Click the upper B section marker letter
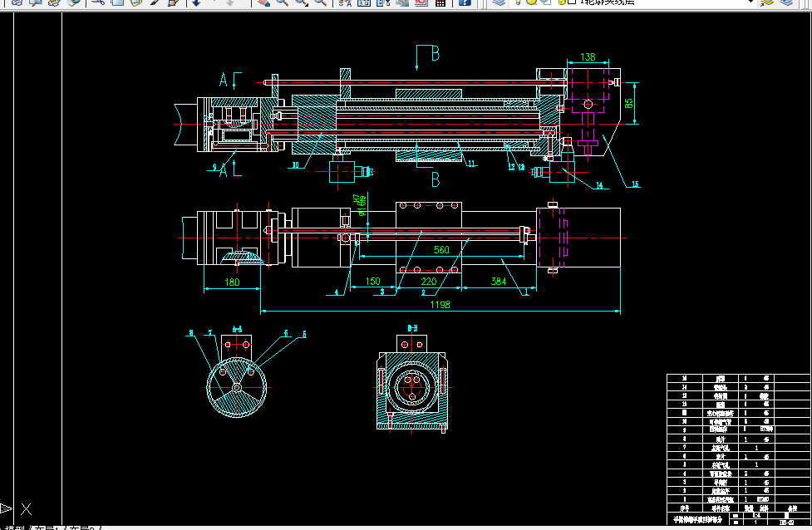Viewport: 812px width, 530px height. pos(436,53)
